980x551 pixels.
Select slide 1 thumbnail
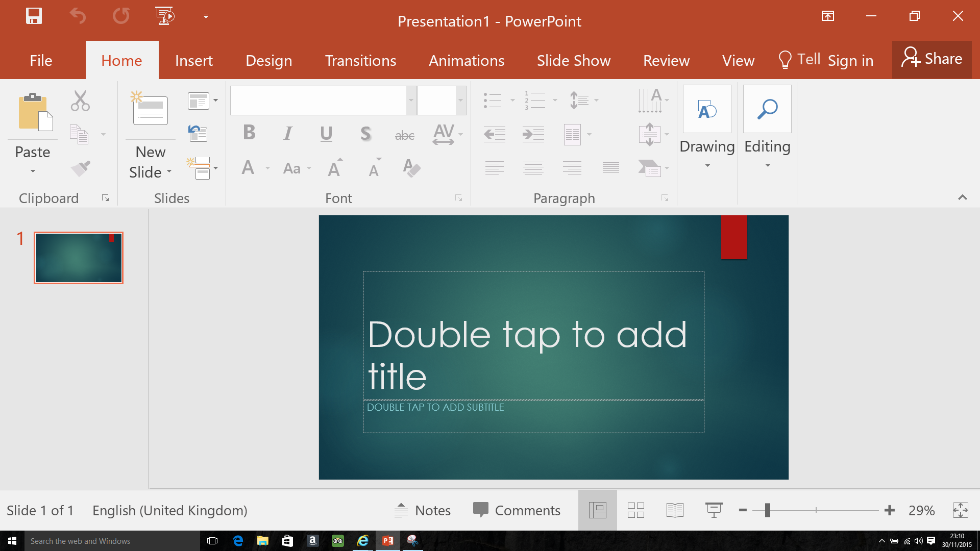(79, 258)
